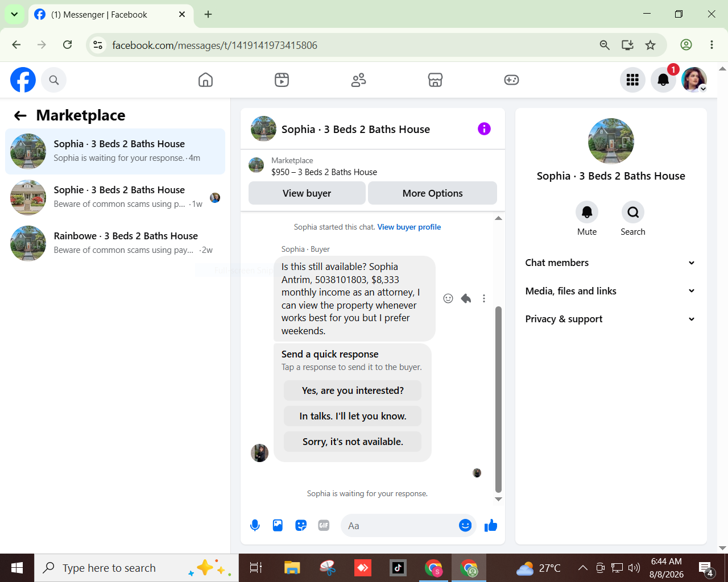The height and width of the screenshot is (582, 728).
Task: Click the listing thumbnail in chat header
Action: pos(263,129)
